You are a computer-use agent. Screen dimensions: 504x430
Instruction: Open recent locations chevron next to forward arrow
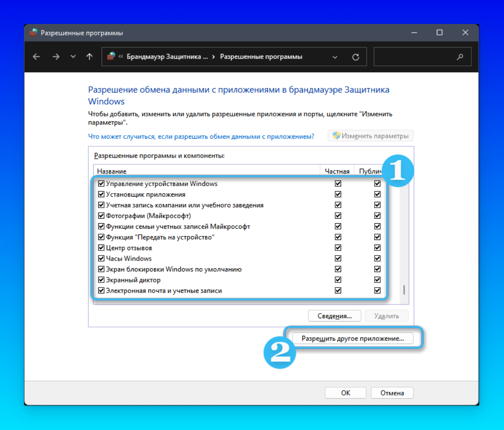pyautogui.click(x=73, y=57)
